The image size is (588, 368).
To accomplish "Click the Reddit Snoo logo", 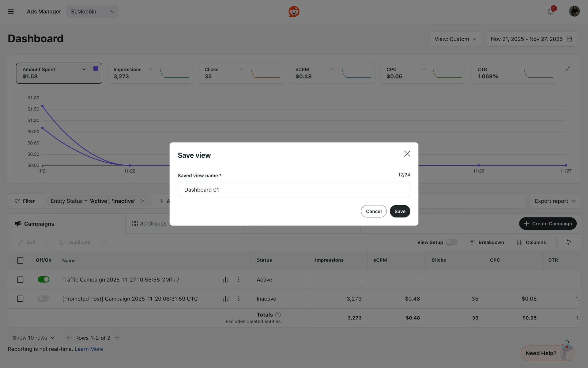I will [294, 12].
